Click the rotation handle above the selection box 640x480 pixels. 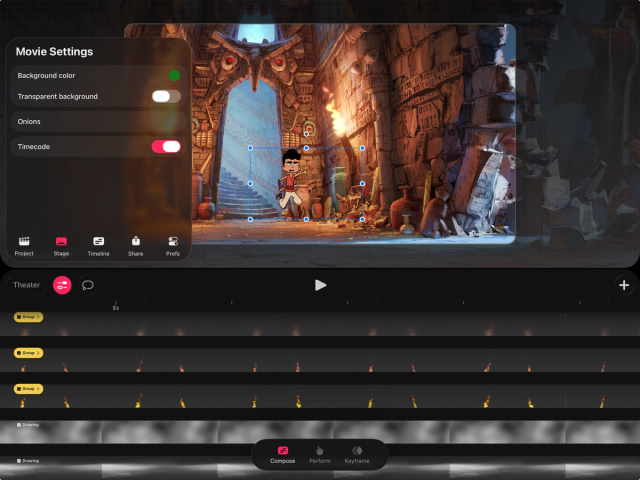[306, 134]
